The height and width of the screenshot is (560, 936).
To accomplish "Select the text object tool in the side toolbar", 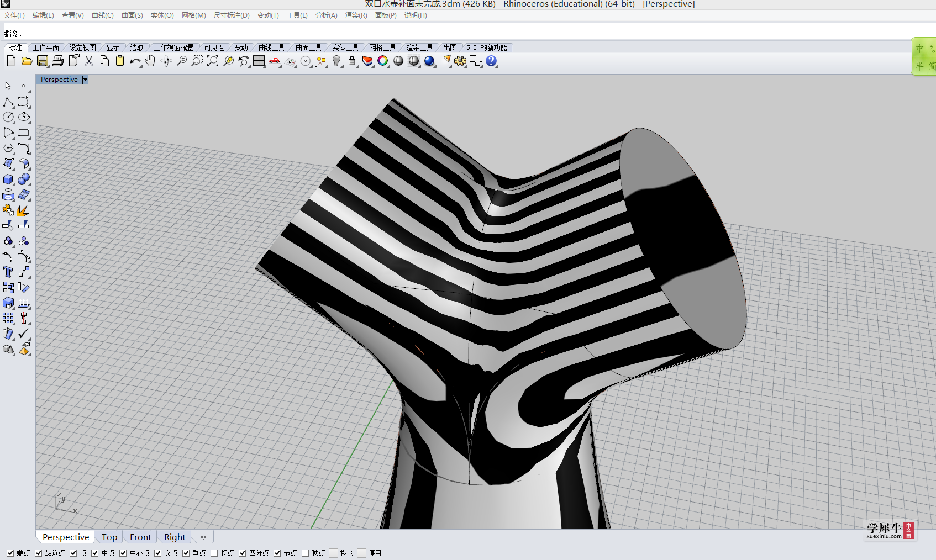I will click(x=8, y=272).
